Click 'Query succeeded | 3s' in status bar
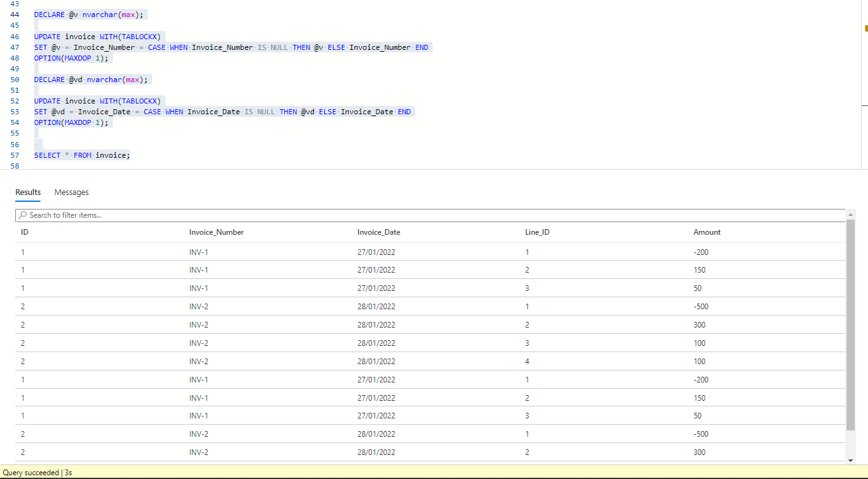Image resolution: width=868 pixels, height=479 pixels. coord(37,473)
